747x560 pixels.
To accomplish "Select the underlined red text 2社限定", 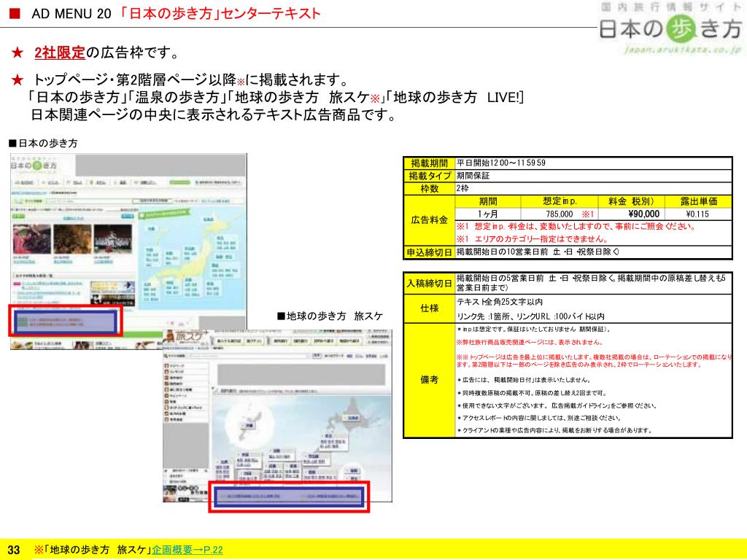I will tap(60, 52).
